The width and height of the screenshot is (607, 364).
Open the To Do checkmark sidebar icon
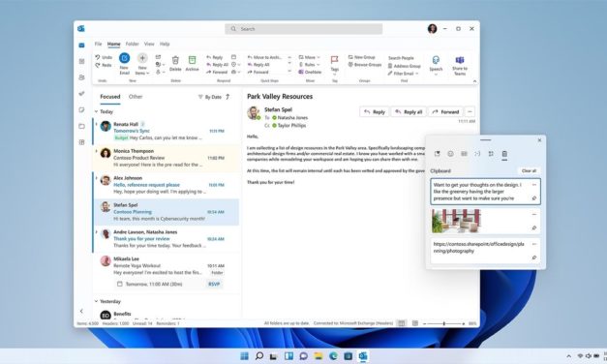(81, 93)
